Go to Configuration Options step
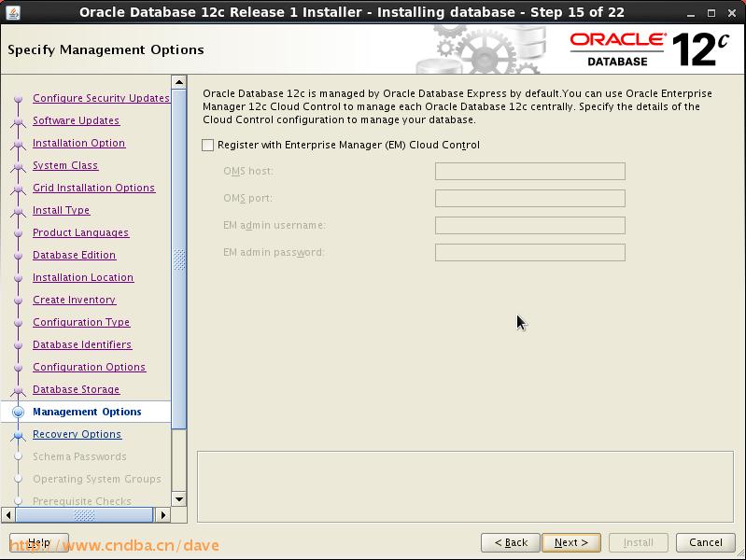746x560 pixels. (90, 367)
